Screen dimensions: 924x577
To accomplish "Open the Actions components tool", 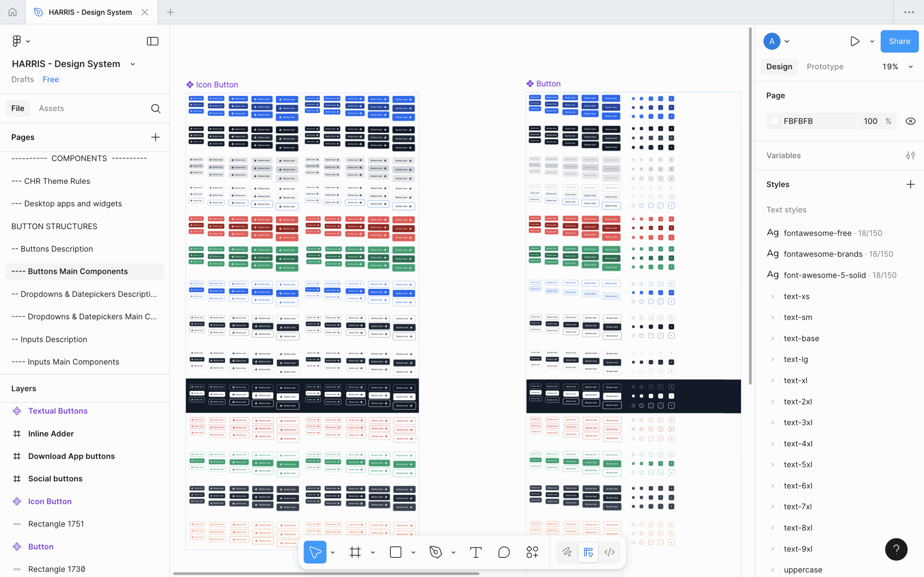I will pyautogui.click(x=532, y=552).
